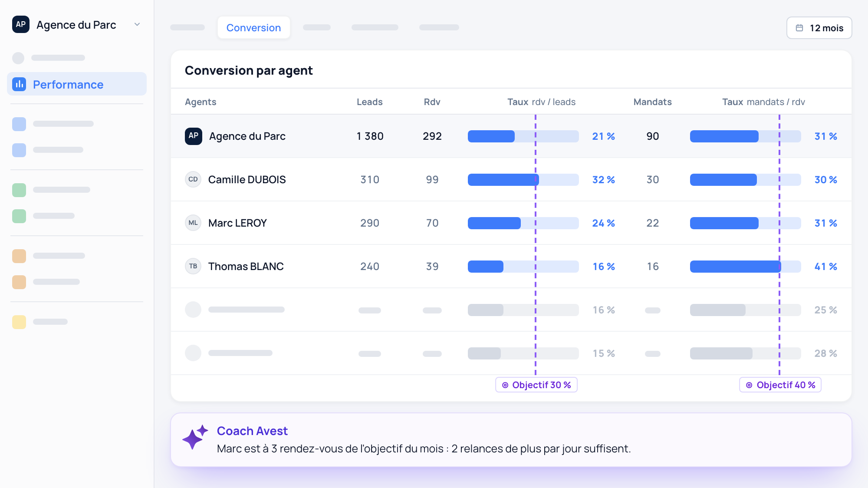This screenshot has width=868, height=488.
Task: Click target icon in Objectif 40 % badge
Action: point(749,385)
